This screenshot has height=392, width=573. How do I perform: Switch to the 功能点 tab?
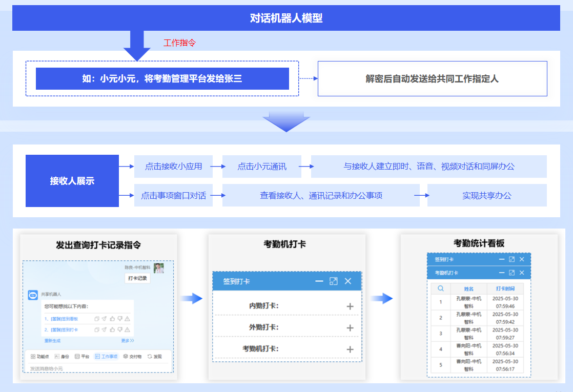pos(39,356)
